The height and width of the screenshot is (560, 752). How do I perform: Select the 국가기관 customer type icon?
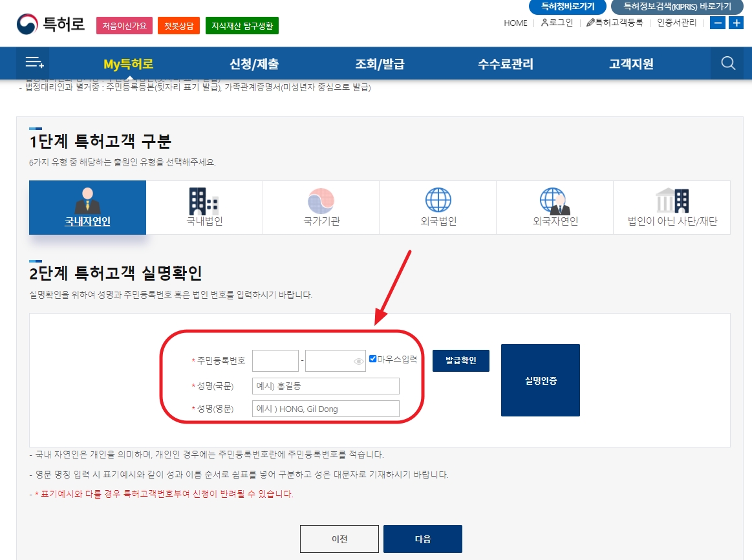point(321,207)
